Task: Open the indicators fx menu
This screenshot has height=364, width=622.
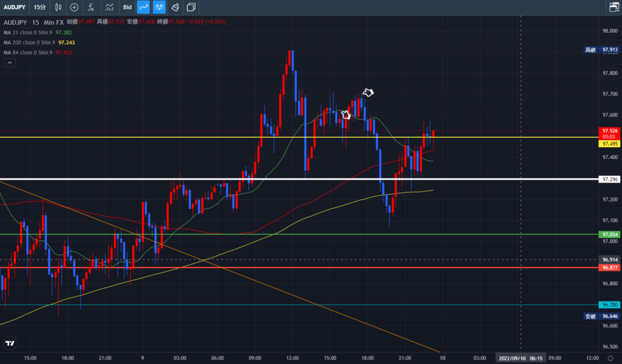Action: [91, 7]
